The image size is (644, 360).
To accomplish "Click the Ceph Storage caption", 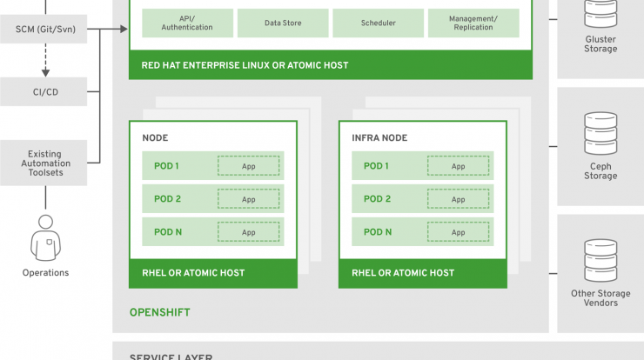I will (x=600, y=171).
